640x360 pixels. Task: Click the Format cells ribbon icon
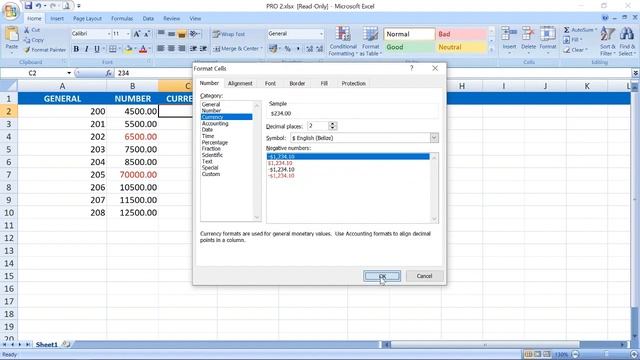coord(548,34)
